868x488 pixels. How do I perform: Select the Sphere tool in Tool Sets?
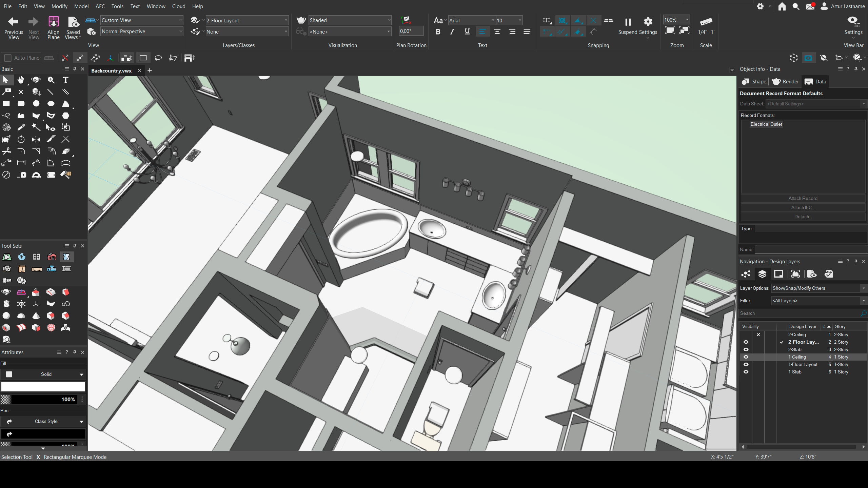6,316
